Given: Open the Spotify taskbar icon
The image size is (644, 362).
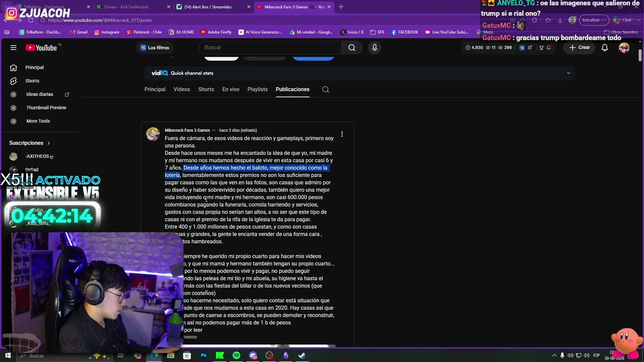Looking at the screenshot, I should pyautogui.click(x=236, y=355).
